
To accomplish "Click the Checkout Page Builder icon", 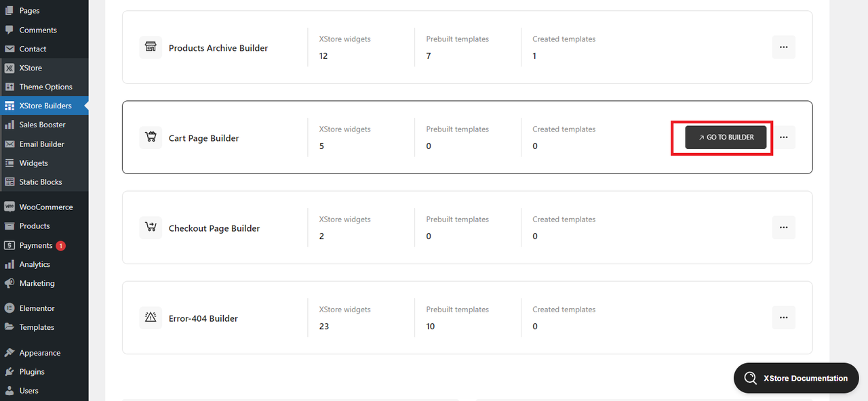I will pyautogui.click(x=151, y=228).
